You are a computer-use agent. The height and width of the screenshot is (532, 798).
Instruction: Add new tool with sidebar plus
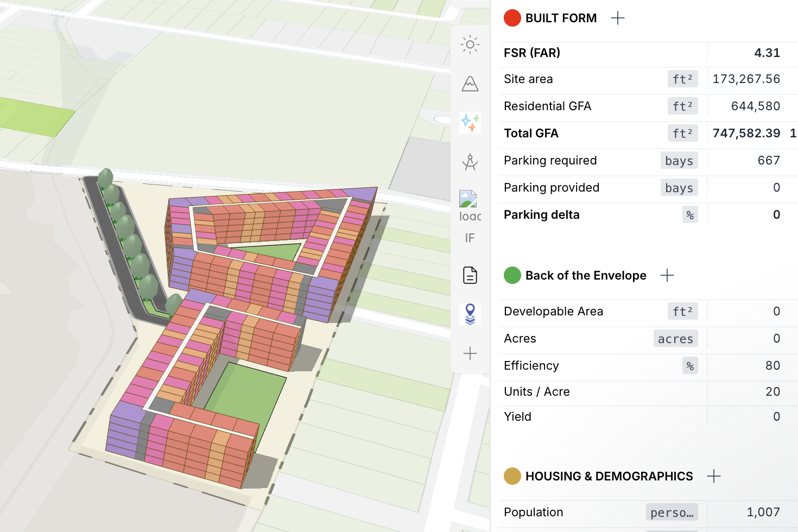click(x=470, y=354)
